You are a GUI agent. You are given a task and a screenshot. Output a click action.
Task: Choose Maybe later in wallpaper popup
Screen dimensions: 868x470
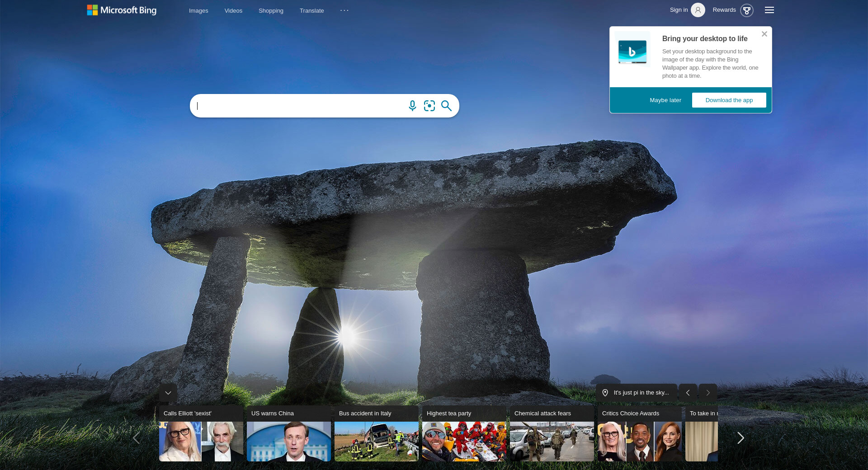click(x=665, y=100)
